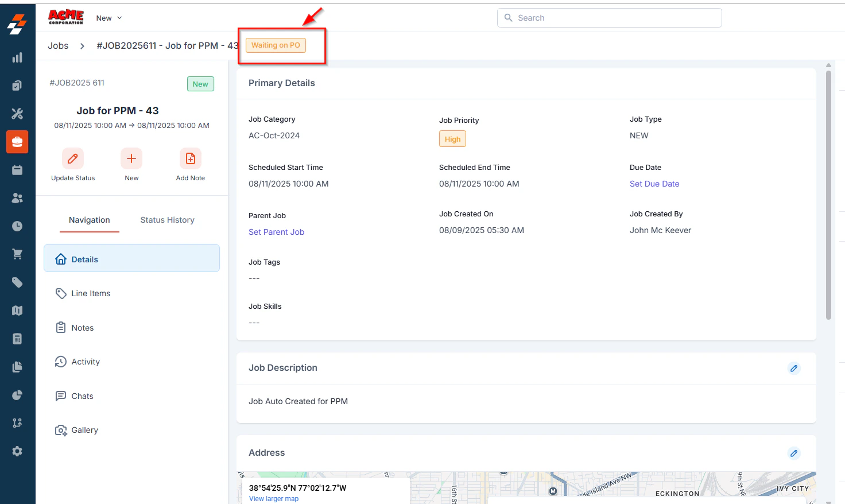Open the branch workflow sidebar icon
The image size is (845, 504).
[17, 423]
